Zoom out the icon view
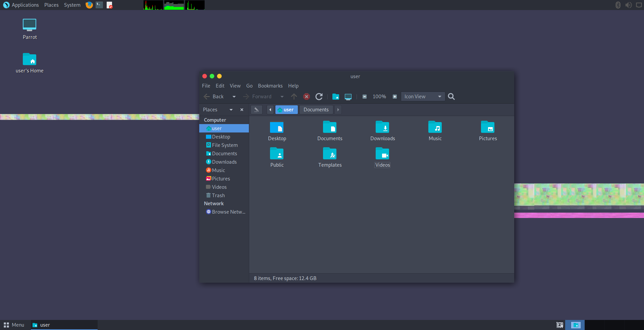This screenshot has height=330, width=644. pos(364,97)
